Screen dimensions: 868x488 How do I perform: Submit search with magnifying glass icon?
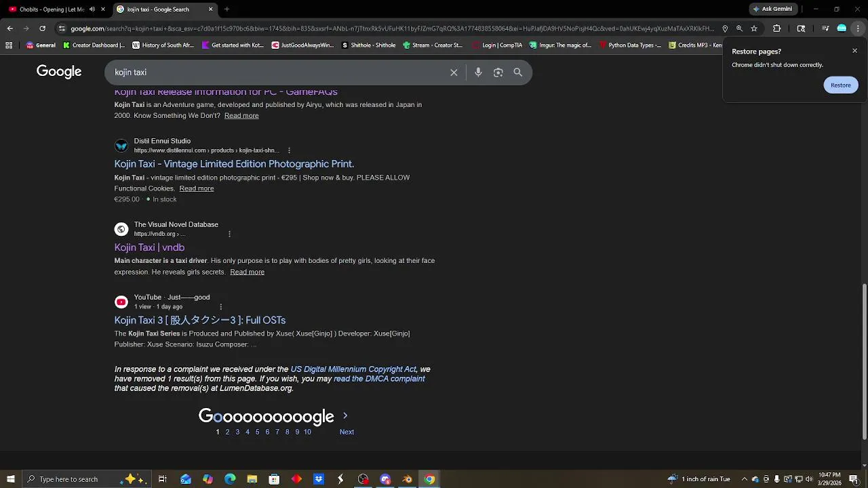tap(518, 73)
